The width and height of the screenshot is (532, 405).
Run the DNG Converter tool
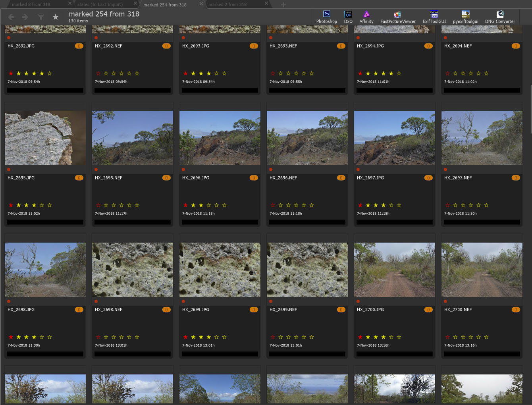(x=500, y=17)
